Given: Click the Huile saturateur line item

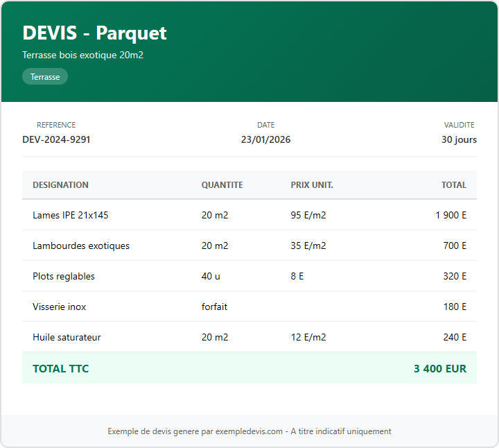Looking at the screenshot, I should (67, 337).
